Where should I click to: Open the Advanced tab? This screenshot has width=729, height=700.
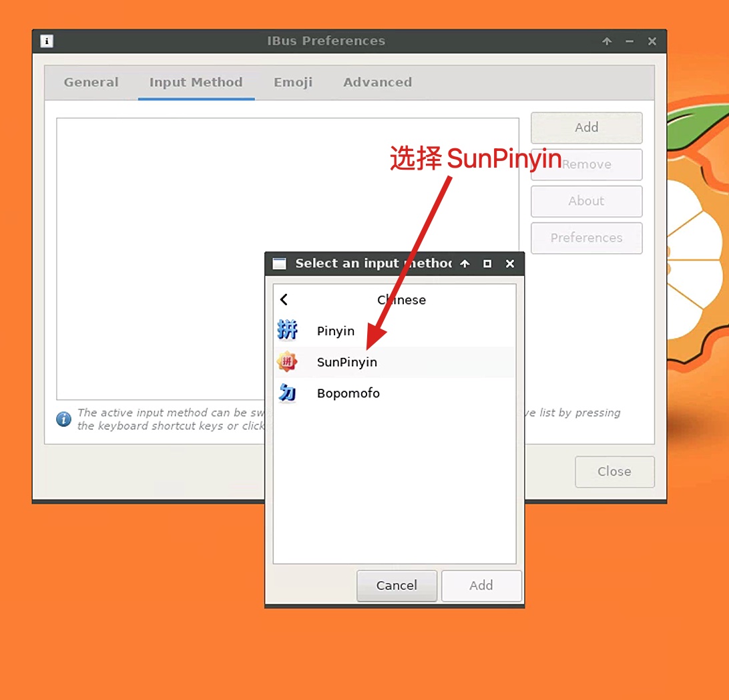point(378,82)
